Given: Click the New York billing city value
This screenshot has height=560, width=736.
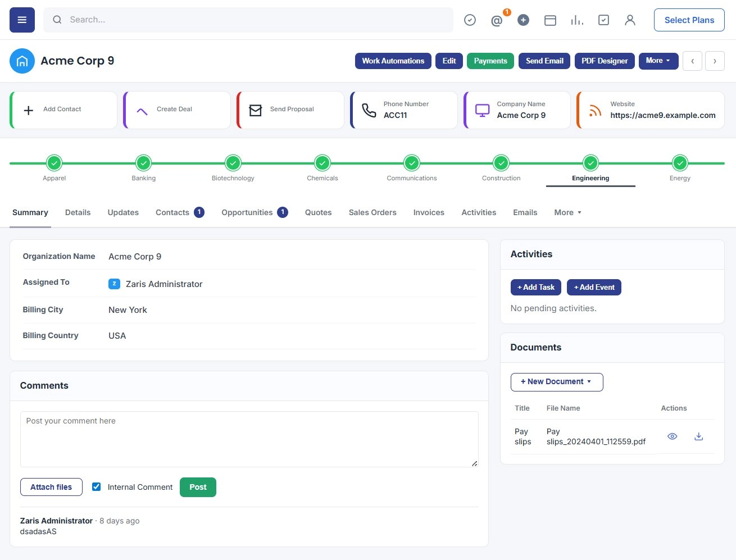Looking at the screenshot, I should (128, 310).
